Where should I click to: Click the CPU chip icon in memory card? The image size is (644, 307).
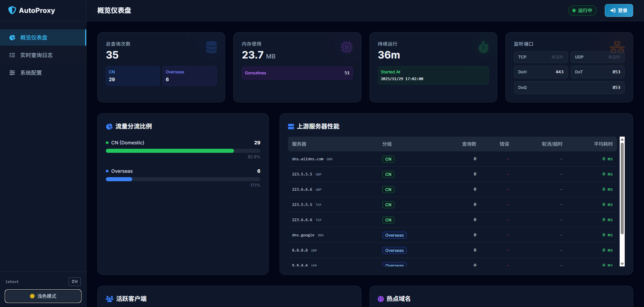(x=347, y=47)
